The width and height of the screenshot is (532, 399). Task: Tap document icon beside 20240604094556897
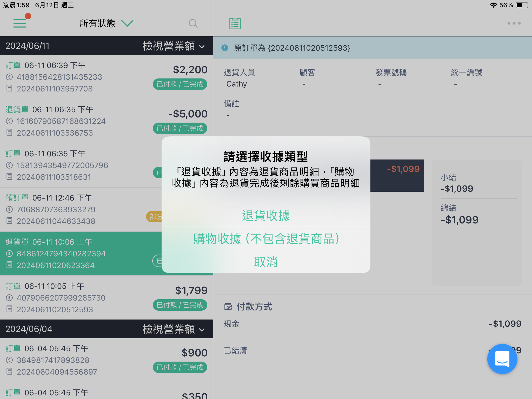[9, 371]
